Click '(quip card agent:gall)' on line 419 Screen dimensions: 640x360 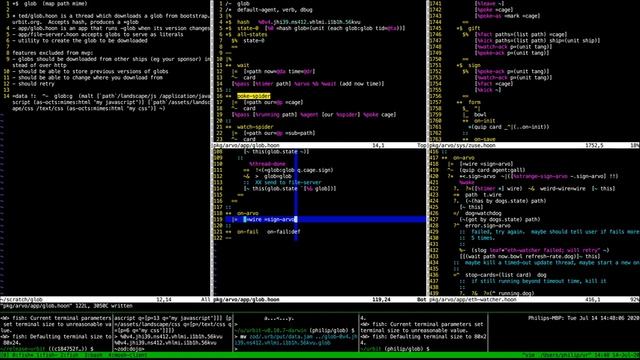pyautogui.click(x=492, y=170)
